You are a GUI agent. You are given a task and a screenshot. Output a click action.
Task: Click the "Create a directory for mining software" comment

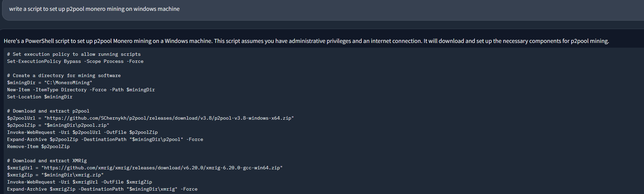point(64,76)
